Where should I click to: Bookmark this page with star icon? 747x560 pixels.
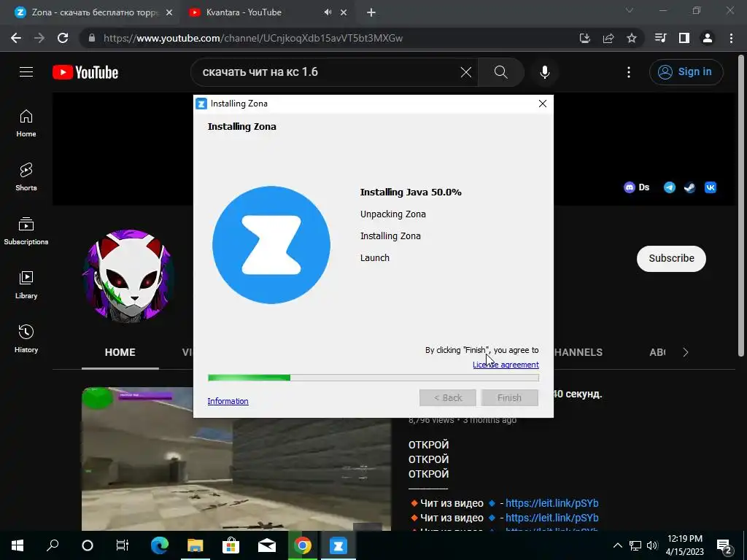click(631, 38)
